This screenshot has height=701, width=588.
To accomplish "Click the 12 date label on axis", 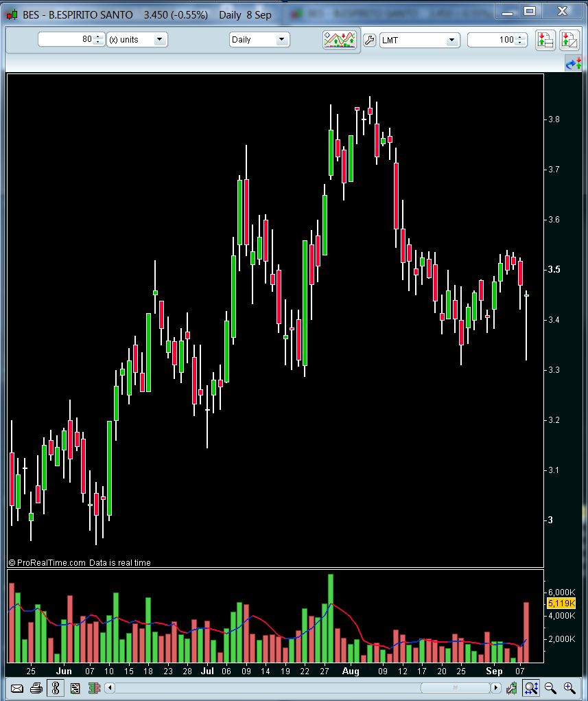I will point(403,671).
